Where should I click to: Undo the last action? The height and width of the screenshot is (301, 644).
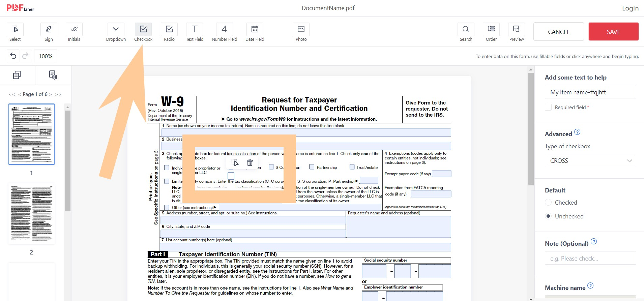[x=13, y=56]
